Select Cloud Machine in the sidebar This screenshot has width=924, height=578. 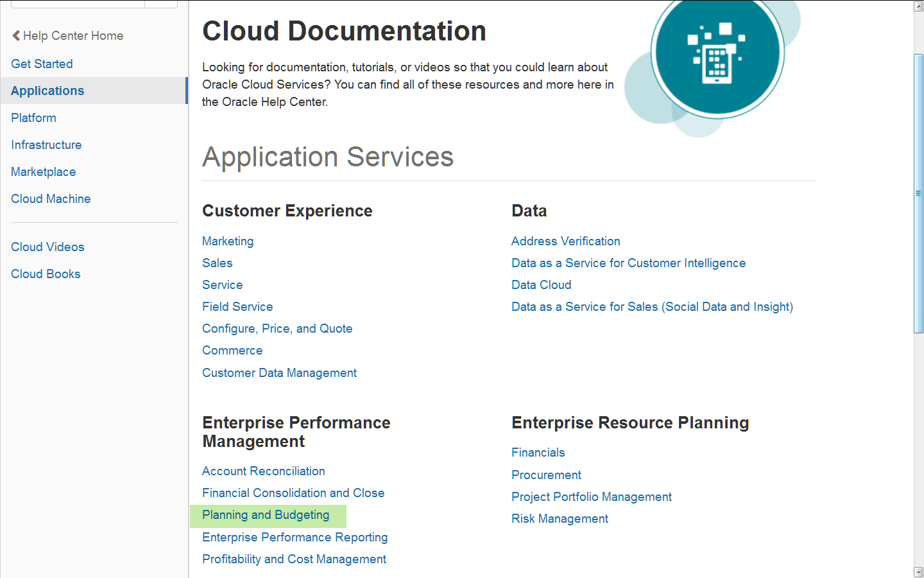point(51,198)
